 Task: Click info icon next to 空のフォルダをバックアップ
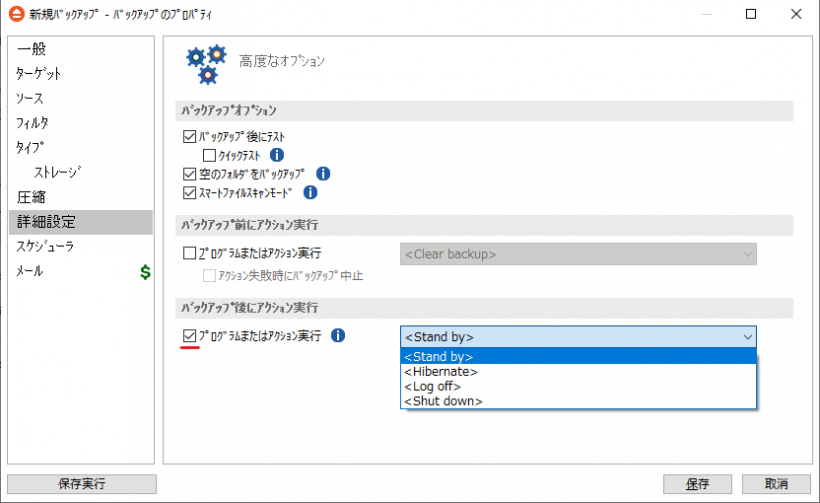(x=323, y=174)
